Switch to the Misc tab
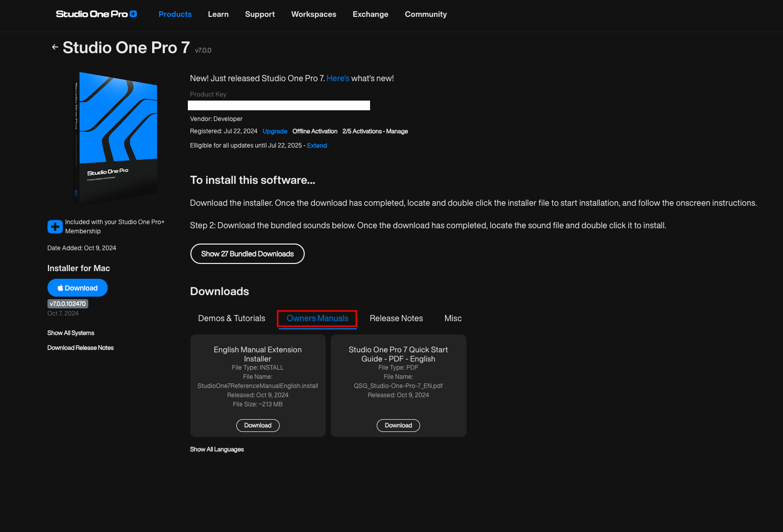Viewport: 783px width, 532px height. (x=452, y=318)
